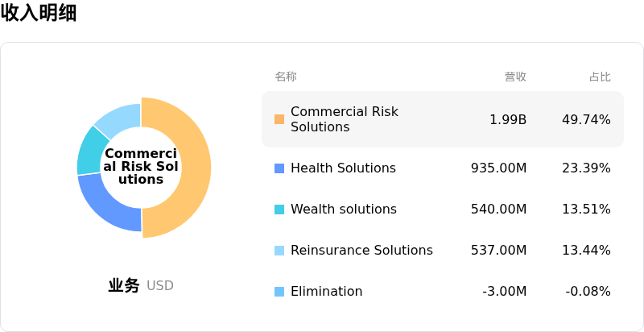Click the 占比 column header

coord(600,77)
